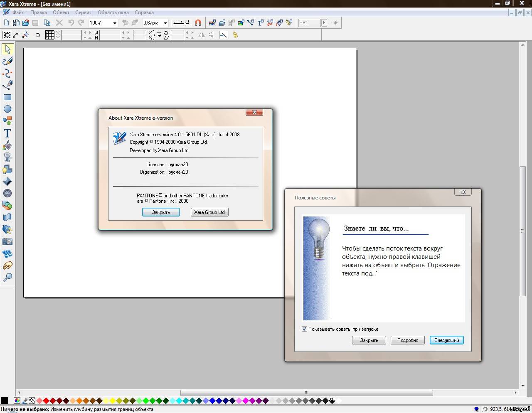Image resolution: width=532 pixels, height=413 pixels.
Task: Open the Font Gallery T icon
Action: tap(261, 22)
